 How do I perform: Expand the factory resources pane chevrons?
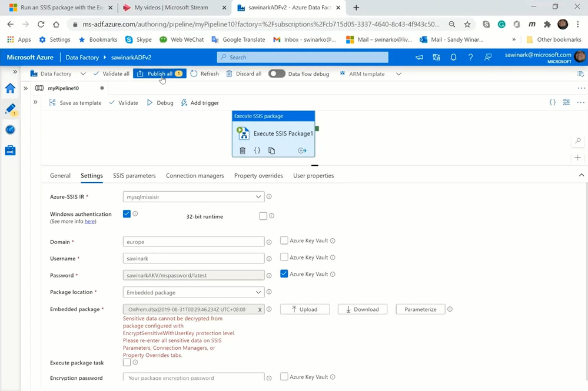coord(25,88)
